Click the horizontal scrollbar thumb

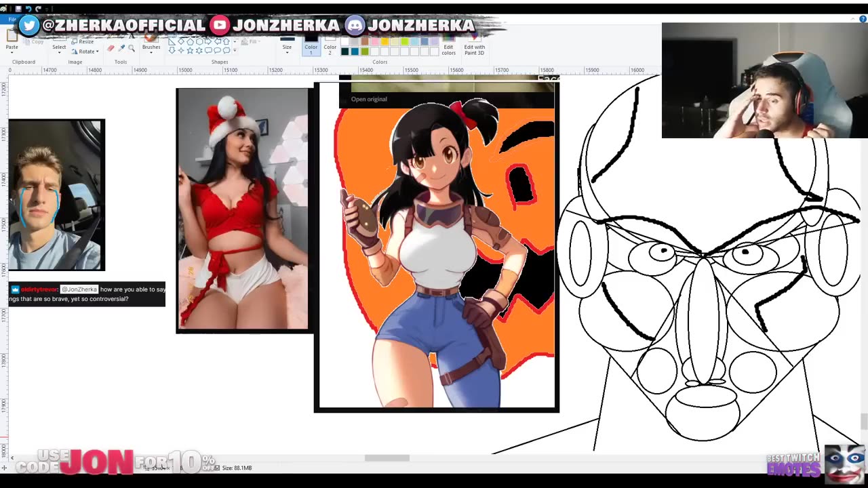387,458
